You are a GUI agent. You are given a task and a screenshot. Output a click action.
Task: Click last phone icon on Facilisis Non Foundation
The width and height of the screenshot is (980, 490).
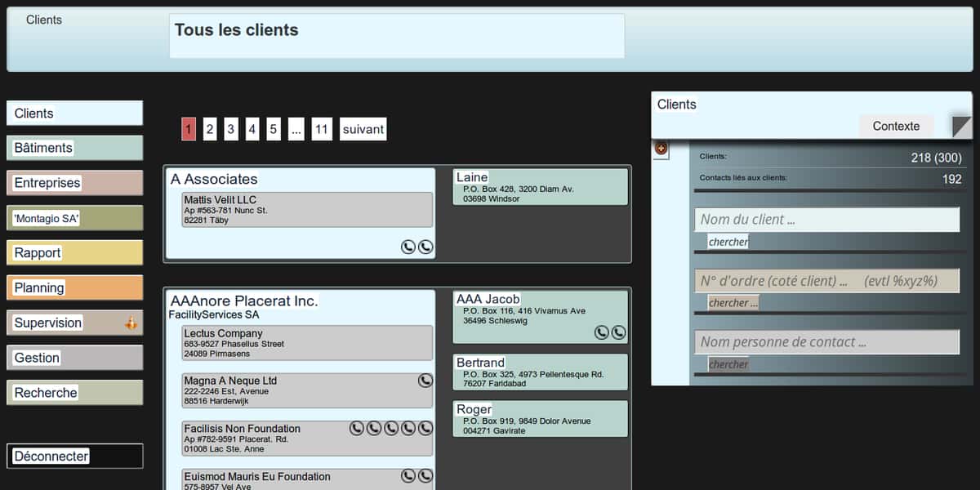425,428
